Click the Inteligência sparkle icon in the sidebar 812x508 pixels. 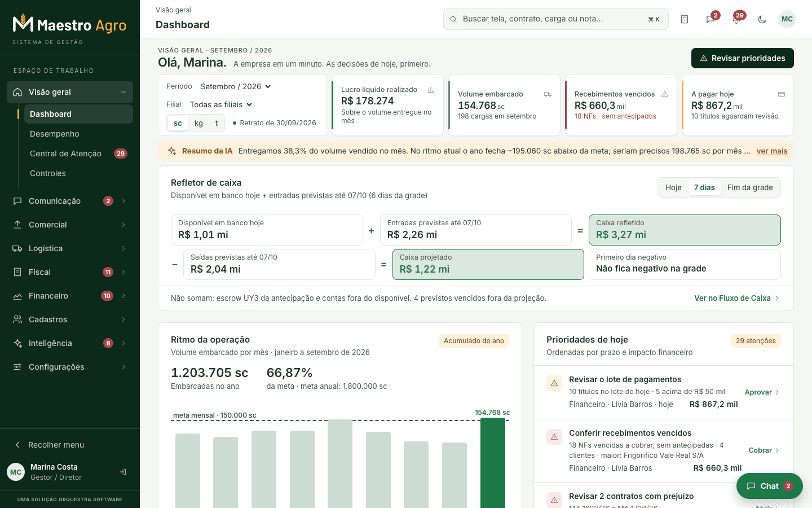pos(17,343)
